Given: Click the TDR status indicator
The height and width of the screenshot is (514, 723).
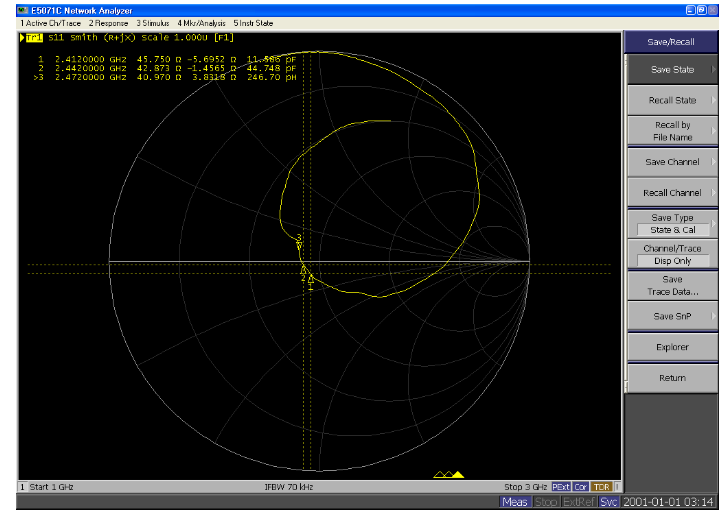Looking at the screenshot, I should [x=602, y=487].
